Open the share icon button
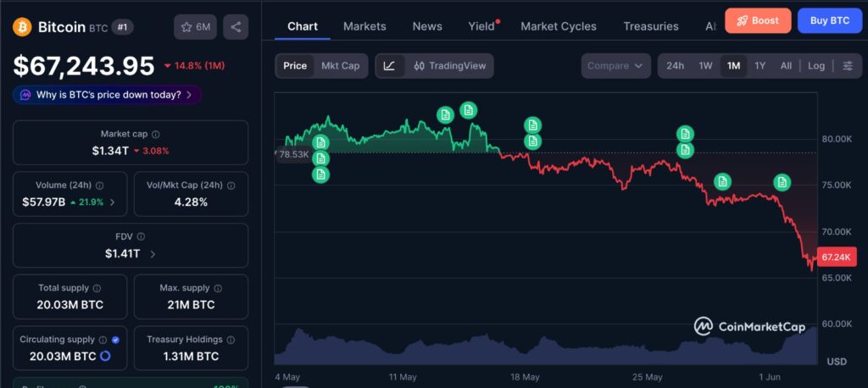 [x=236, y=26]
